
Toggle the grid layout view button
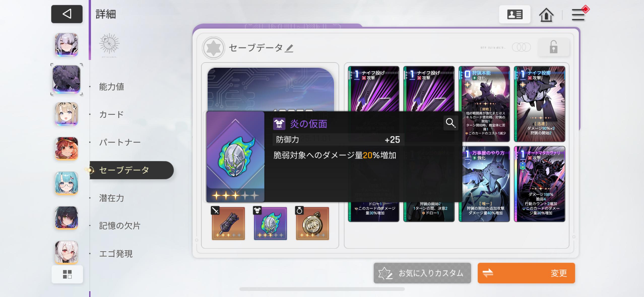click(67, 274)
